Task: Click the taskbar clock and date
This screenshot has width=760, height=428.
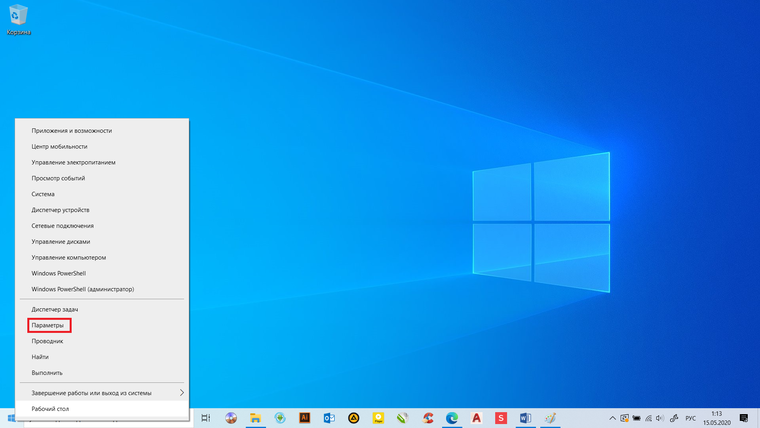Action: point(717,418)
